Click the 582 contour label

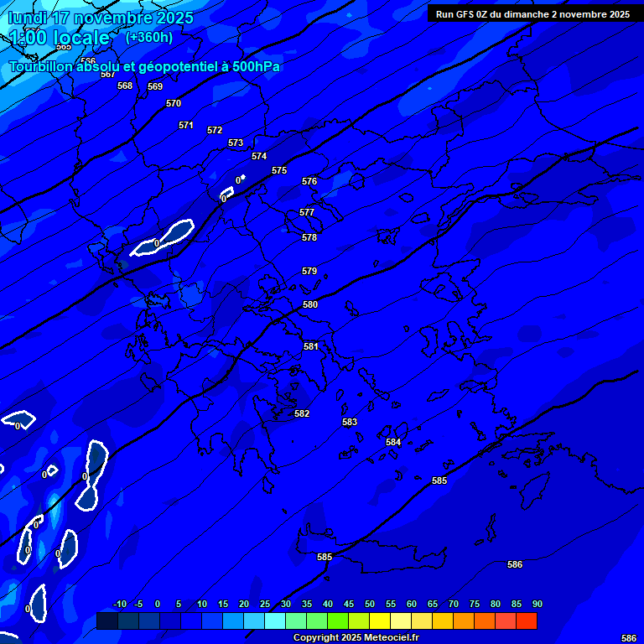302,413
